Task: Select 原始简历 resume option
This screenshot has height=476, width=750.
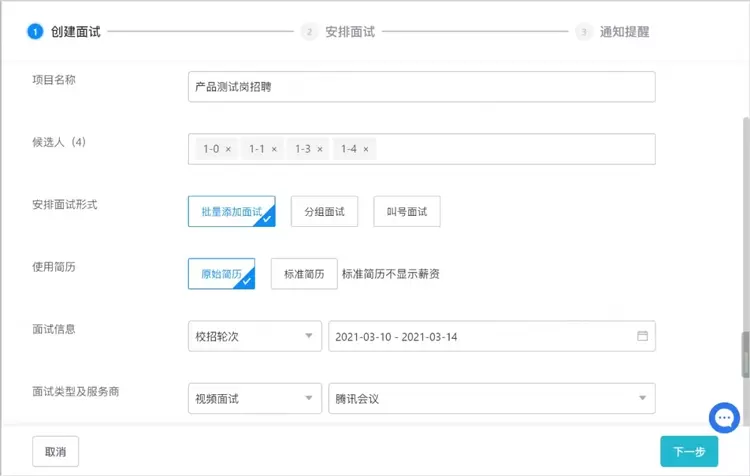Action: click(x=221, y=273)
